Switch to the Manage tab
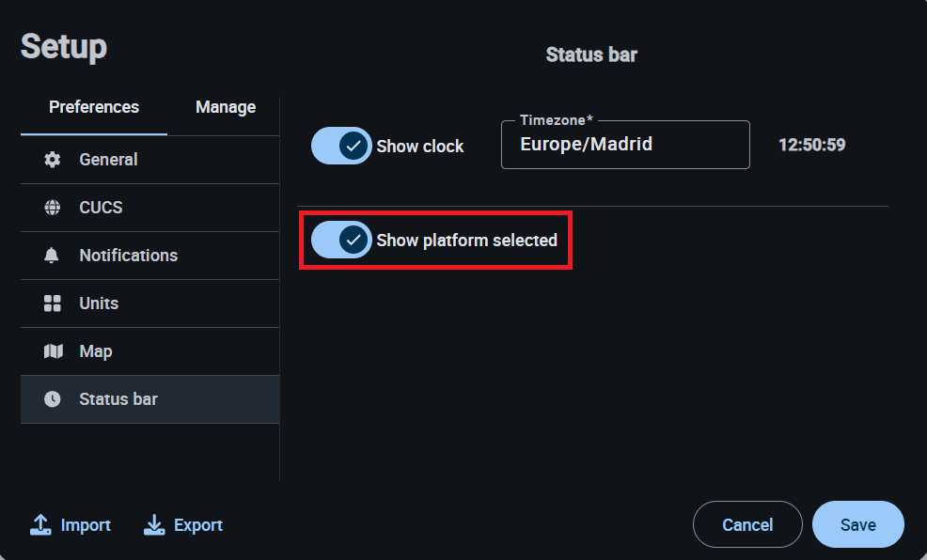Screen dimensions: 927x560 tap(226, 107)
